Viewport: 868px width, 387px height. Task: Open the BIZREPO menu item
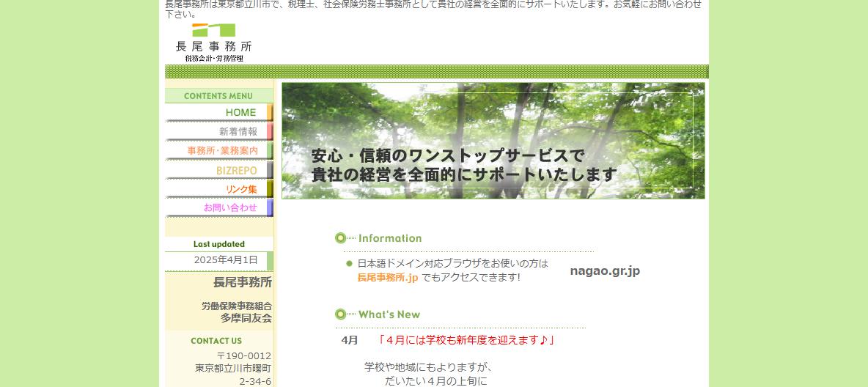[x=219, y=170]
